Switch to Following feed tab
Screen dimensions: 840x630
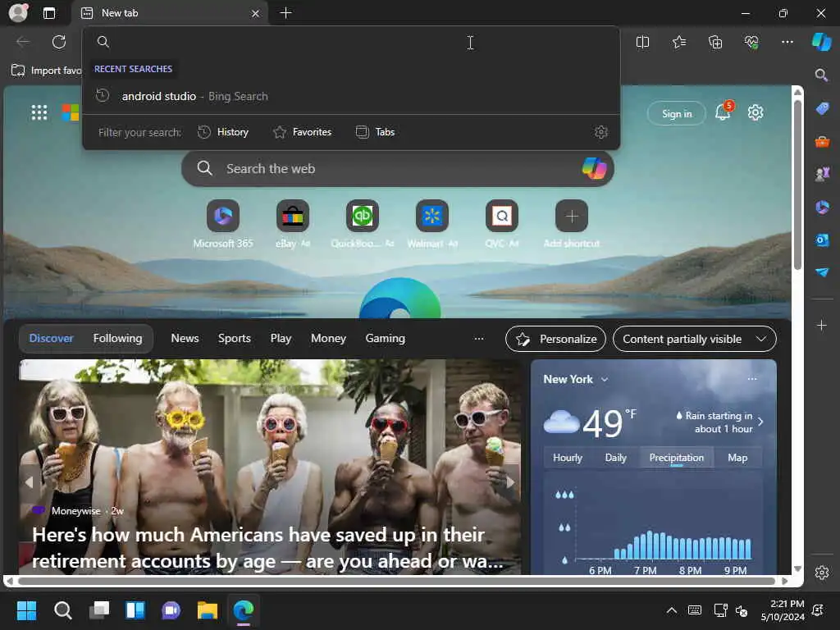tap(118, 339)
